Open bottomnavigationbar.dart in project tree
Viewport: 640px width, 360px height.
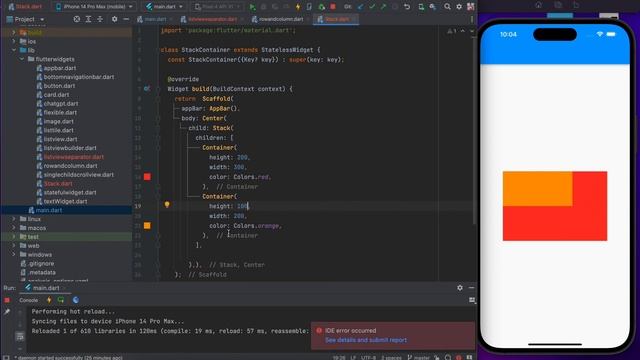tap(79, 77)
